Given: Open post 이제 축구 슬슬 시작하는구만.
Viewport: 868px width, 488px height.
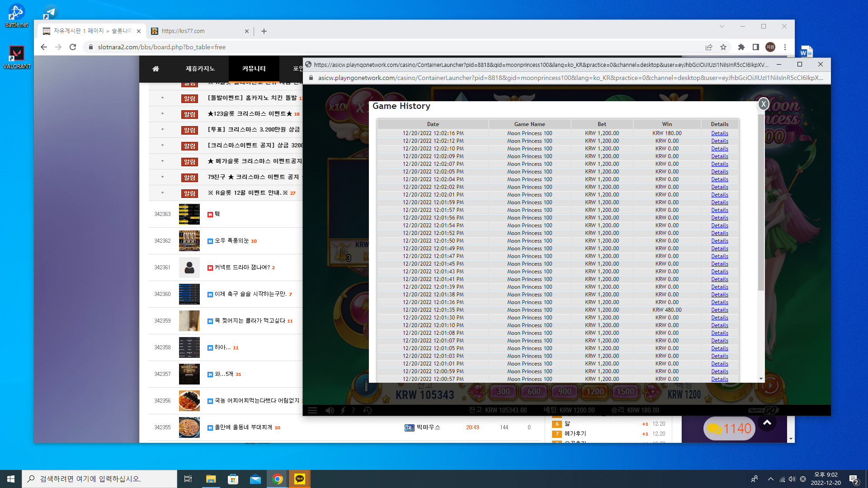Looking at the screenshot, I should [x=250, y=294].
